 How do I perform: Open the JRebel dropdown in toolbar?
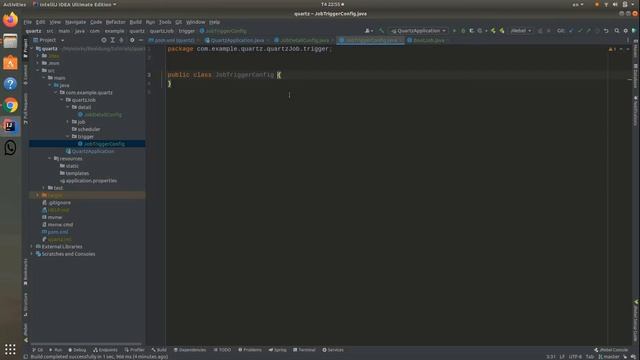[x=521, y=31]
